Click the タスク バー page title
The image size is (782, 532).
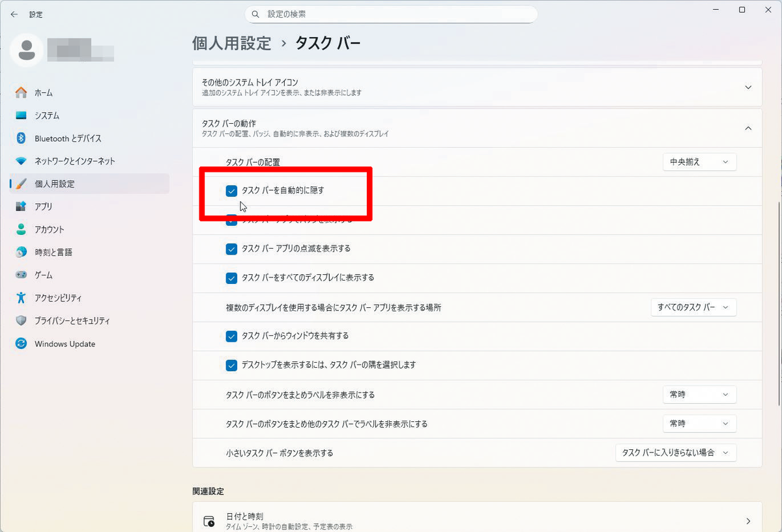pos(328,44)
